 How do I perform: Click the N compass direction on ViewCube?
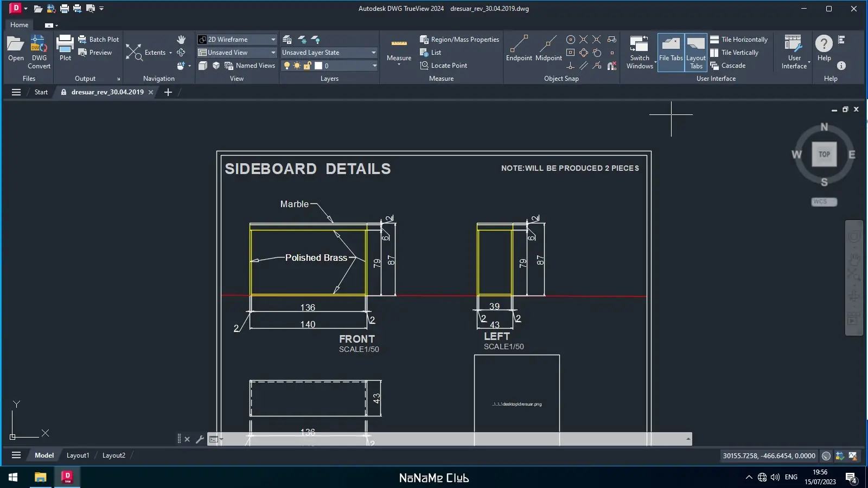point(824,127)
